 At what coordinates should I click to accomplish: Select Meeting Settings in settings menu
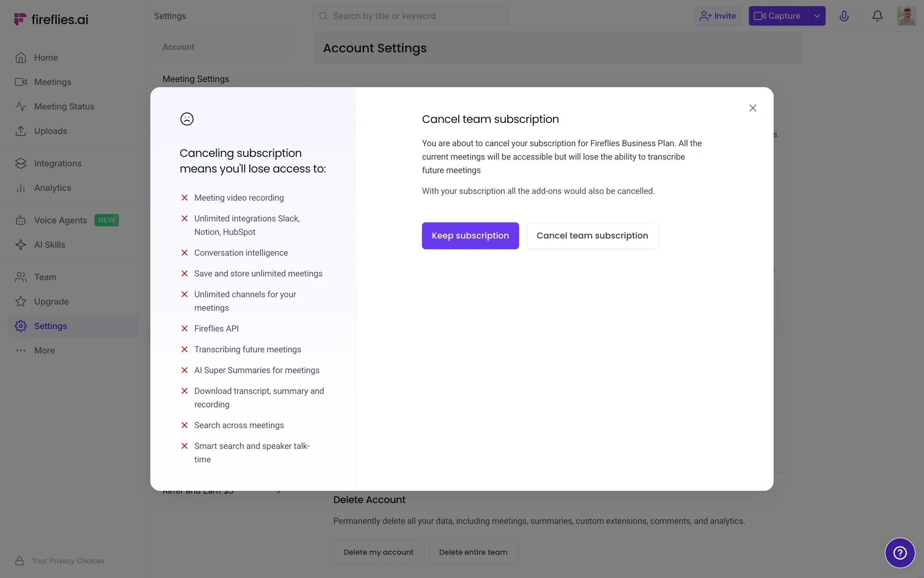coord(196,79)
